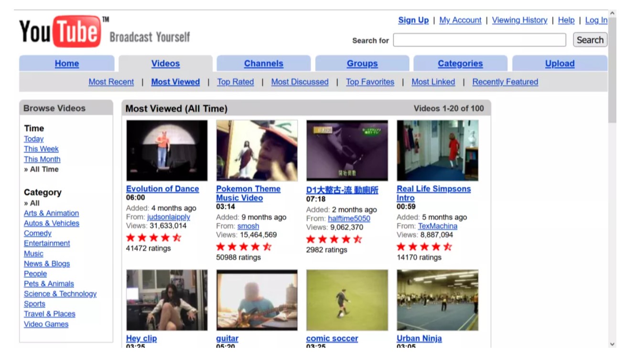
Task: Click the star rating under Real Life Simpsons Intro
Action: point(424,246)
